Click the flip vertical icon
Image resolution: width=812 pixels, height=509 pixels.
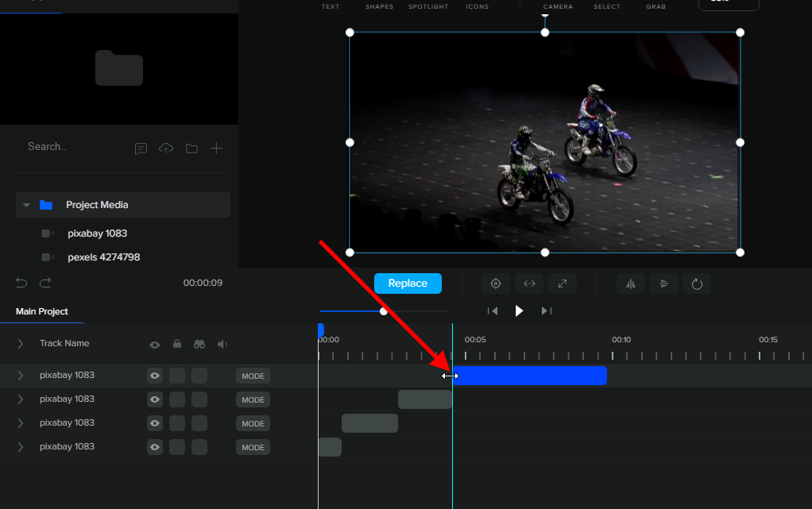pos(664,283)
